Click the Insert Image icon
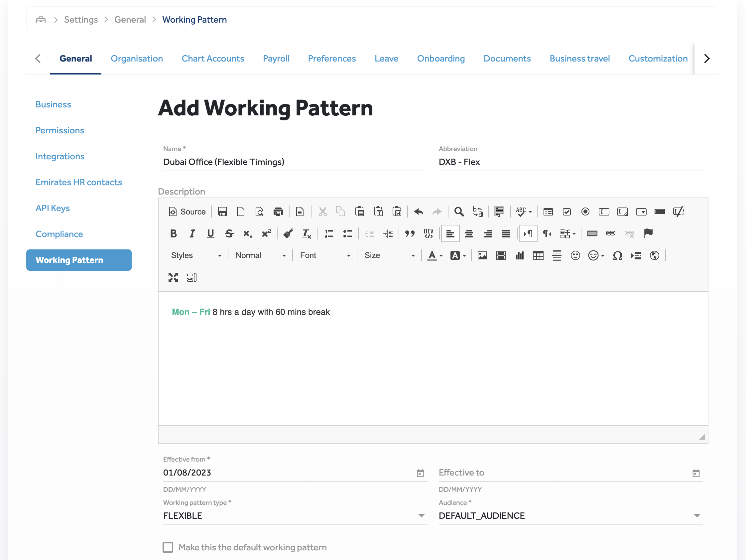 482,255
